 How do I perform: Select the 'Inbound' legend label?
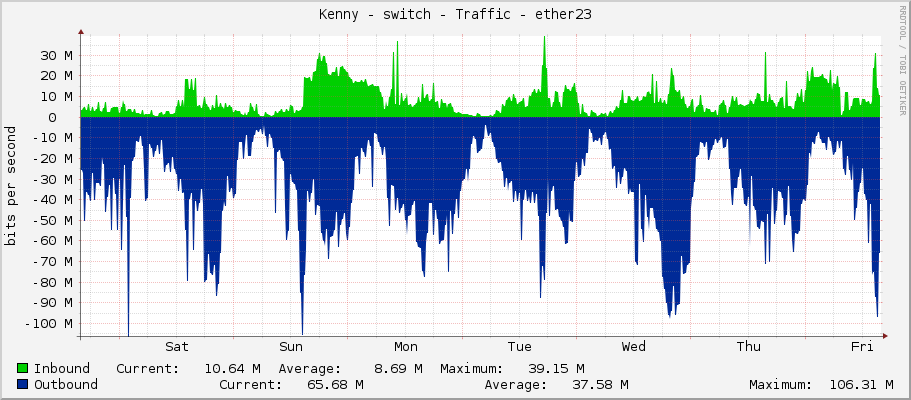(x=62, y=369)
